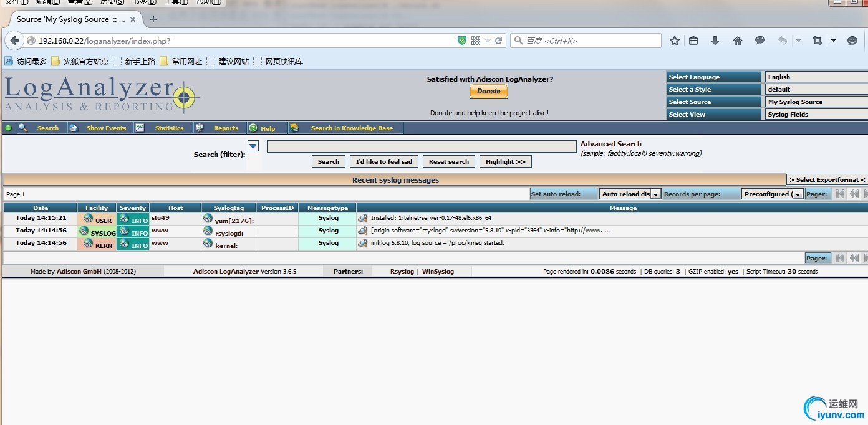Click the house icon beside Show Events
This screenshot has height=425, width=868.
74,128
